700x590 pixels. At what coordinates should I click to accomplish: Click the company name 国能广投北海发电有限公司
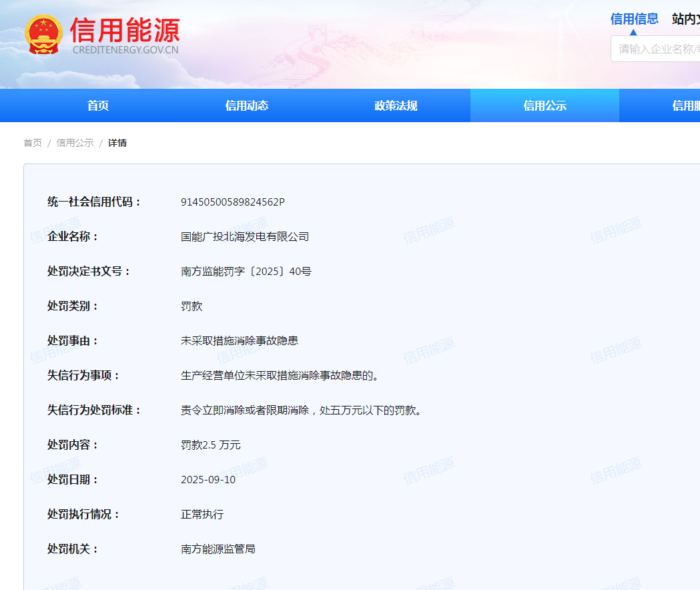[244, 237]
